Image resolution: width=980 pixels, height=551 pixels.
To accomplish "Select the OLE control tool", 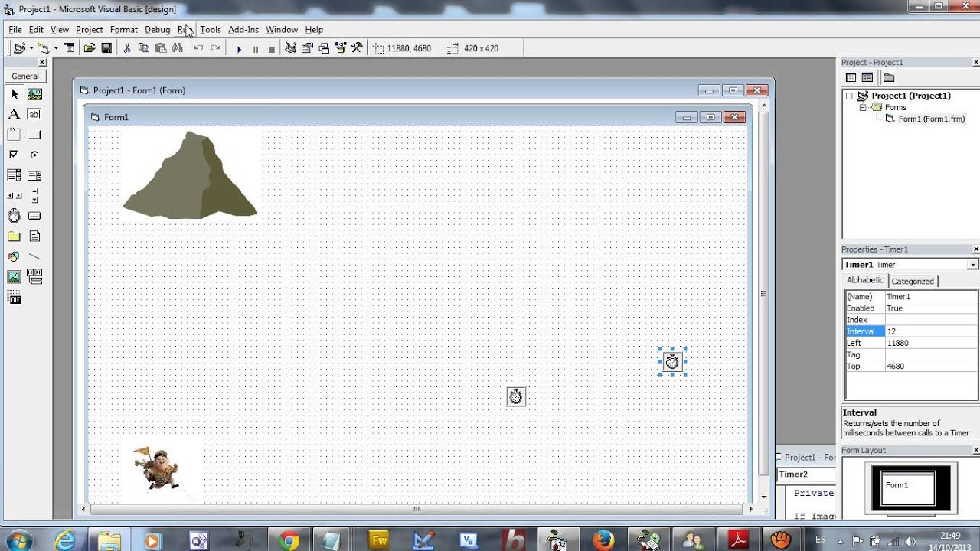I will pyautogui.click(x=14, y=298).
